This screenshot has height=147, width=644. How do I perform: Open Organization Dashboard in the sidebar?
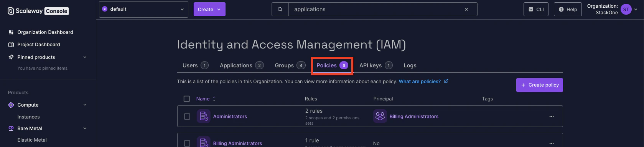[x=45, y=32]
